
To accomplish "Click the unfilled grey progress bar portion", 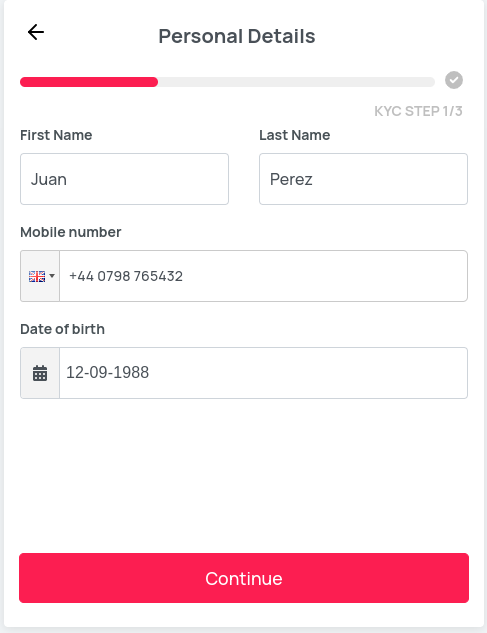I will pos(296,82).
